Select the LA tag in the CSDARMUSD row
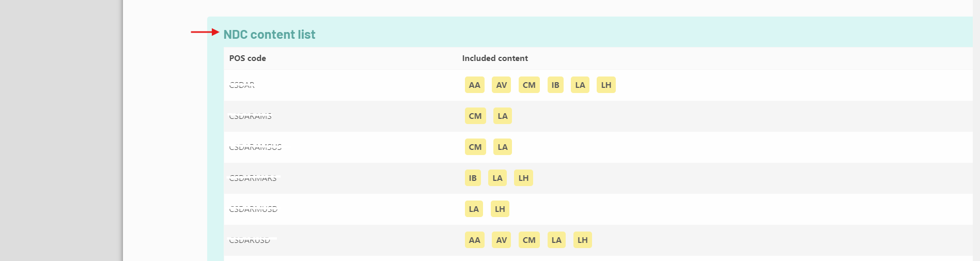Image resolution: width=980 pixels, height=261 pixels. 474,209
